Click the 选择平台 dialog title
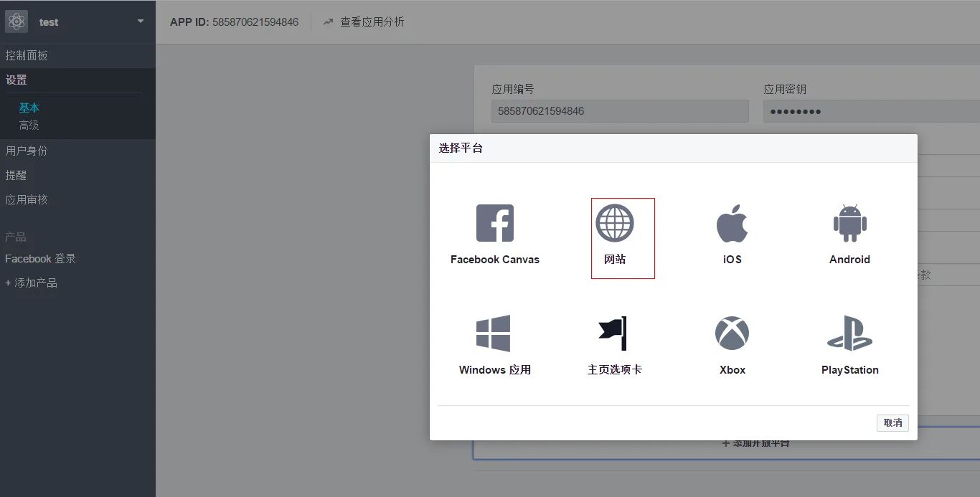The image size is (980, 497). [461, 148]
